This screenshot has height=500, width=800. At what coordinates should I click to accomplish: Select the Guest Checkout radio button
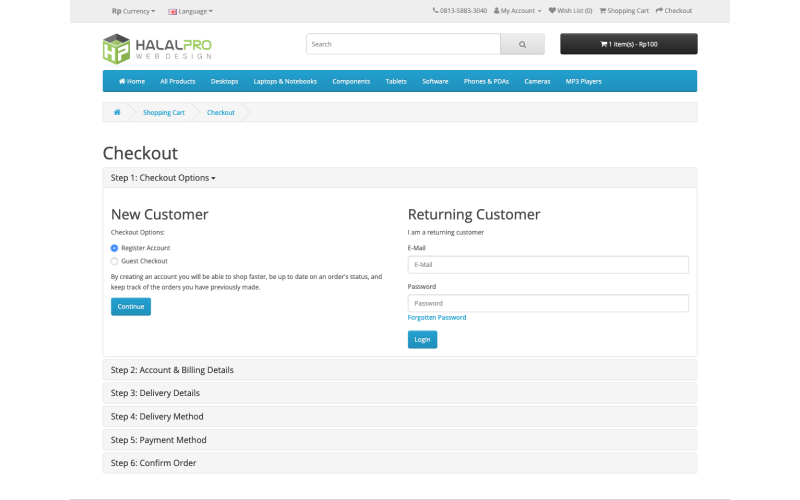click(114, 261)
